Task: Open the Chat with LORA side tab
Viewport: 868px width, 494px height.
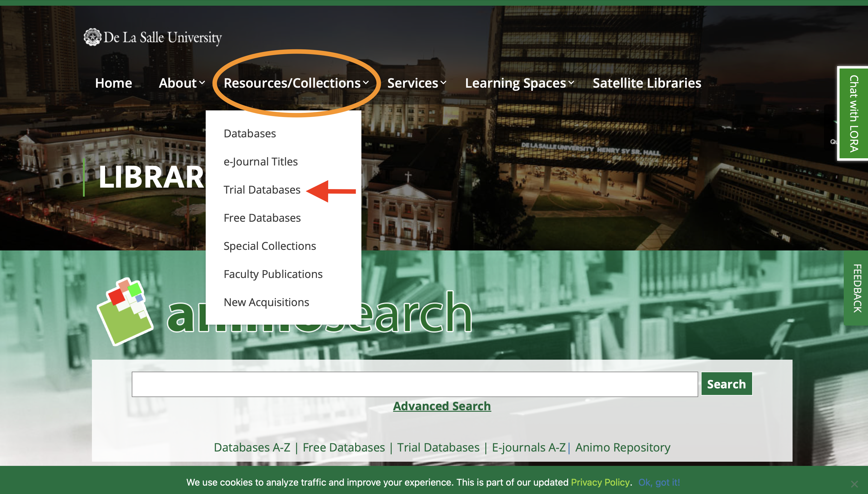Action: click(x=853, y=114)
